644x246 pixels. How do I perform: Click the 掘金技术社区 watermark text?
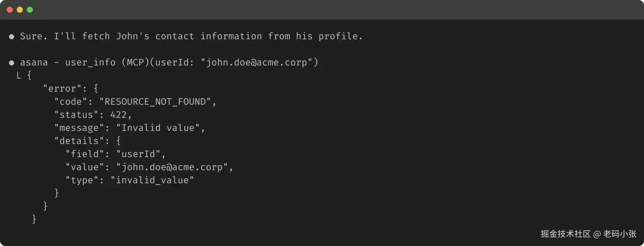[565, 234]
